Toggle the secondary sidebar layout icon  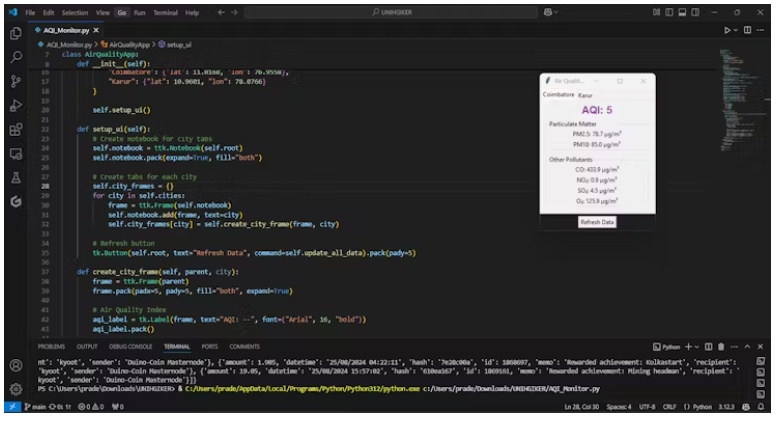(x=696, y=12)
